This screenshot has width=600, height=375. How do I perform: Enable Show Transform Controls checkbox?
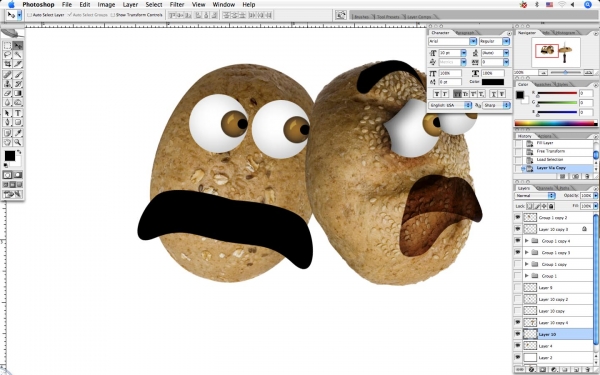click(x=112, y=15)
